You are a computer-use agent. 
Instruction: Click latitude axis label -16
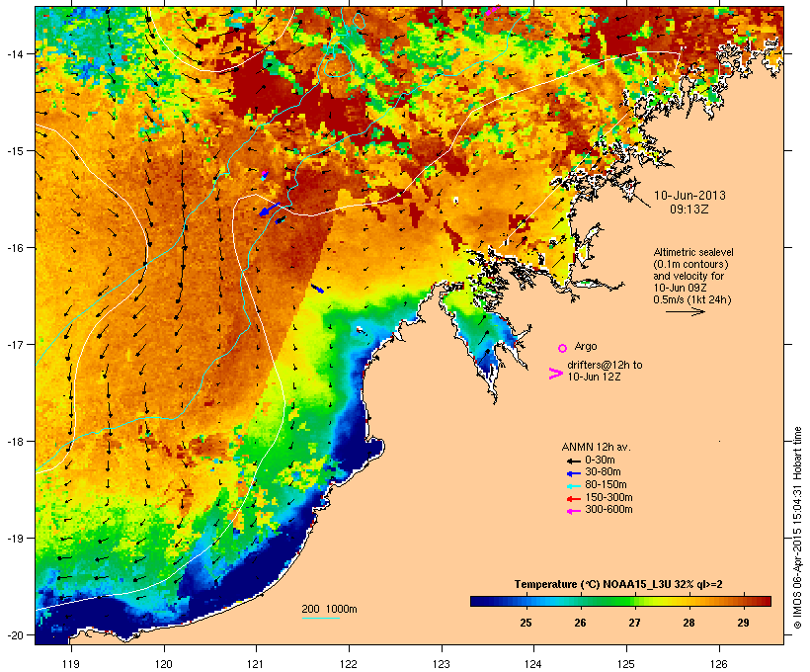(15, 248)
